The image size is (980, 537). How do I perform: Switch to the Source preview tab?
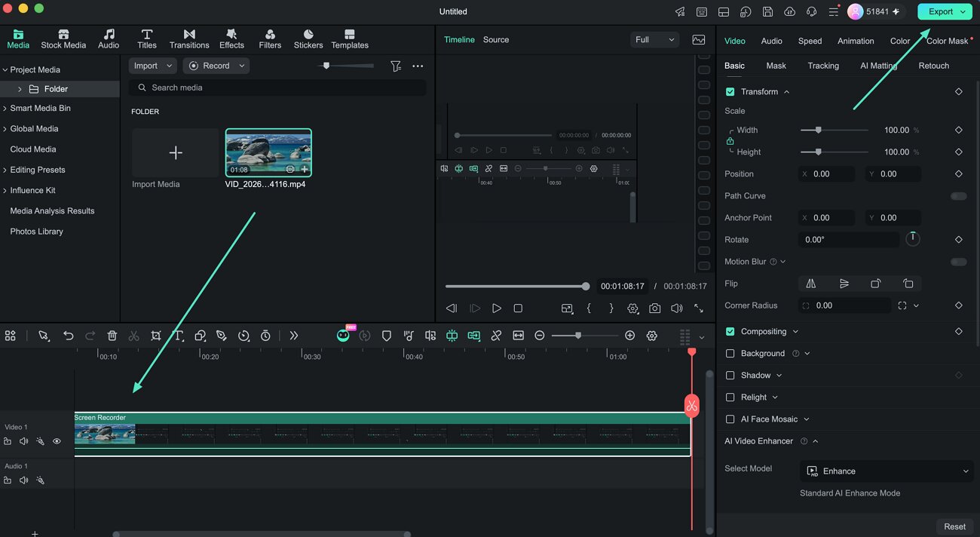coord(496,40)
